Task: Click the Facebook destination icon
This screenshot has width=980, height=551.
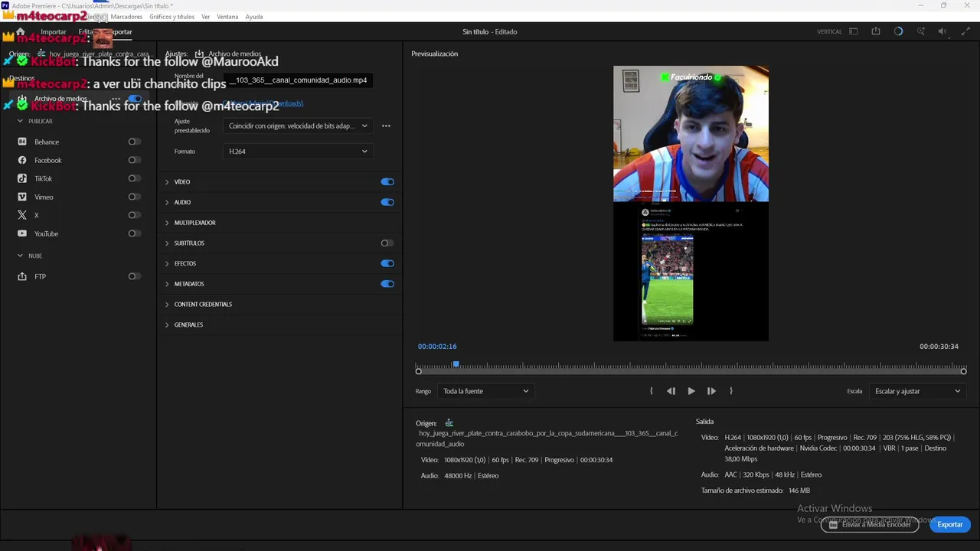Action: click(x=22, y=160)
